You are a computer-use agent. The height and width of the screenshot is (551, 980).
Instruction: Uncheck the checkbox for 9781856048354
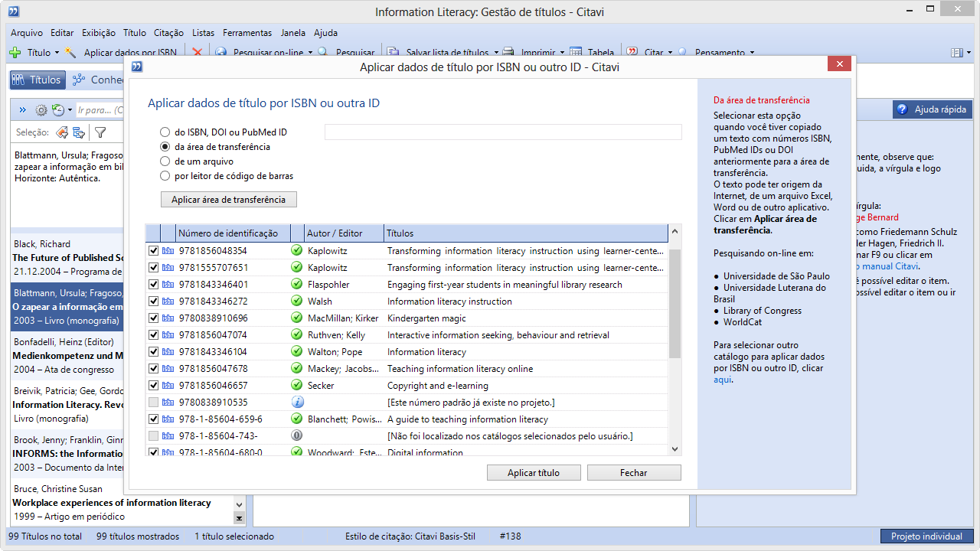coord(153,250)
